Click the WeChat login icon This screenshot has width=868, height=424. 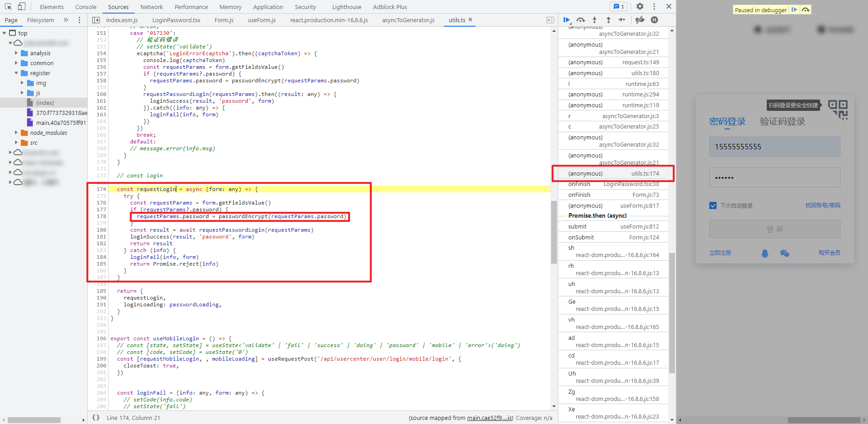click(785, 253)
